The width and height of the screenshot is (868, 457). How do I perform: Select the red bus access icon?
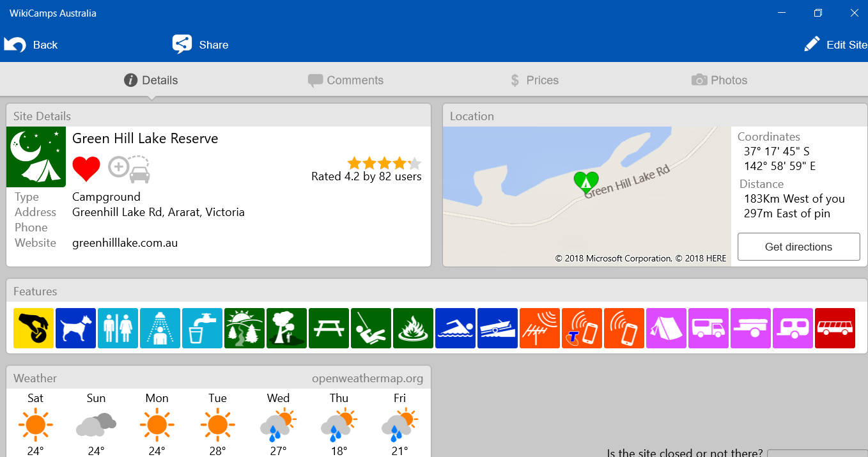click(835, 328)
